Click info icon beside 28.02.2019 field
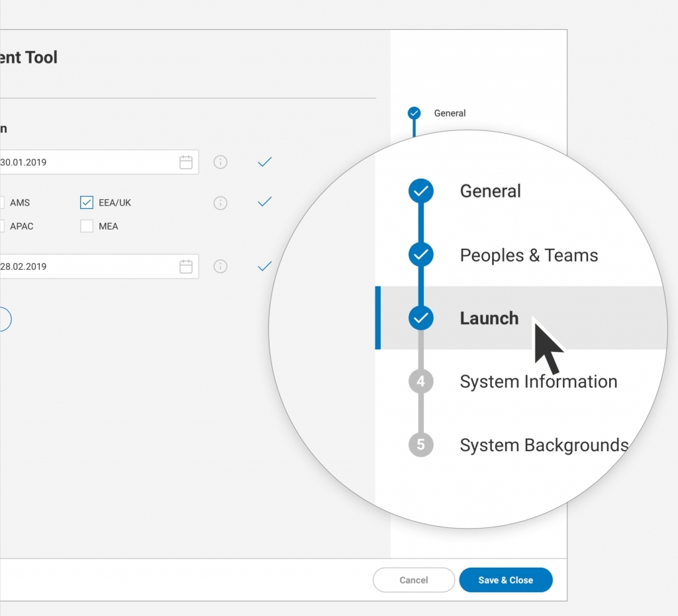This screenshot has height=616, width=678. 220,267
